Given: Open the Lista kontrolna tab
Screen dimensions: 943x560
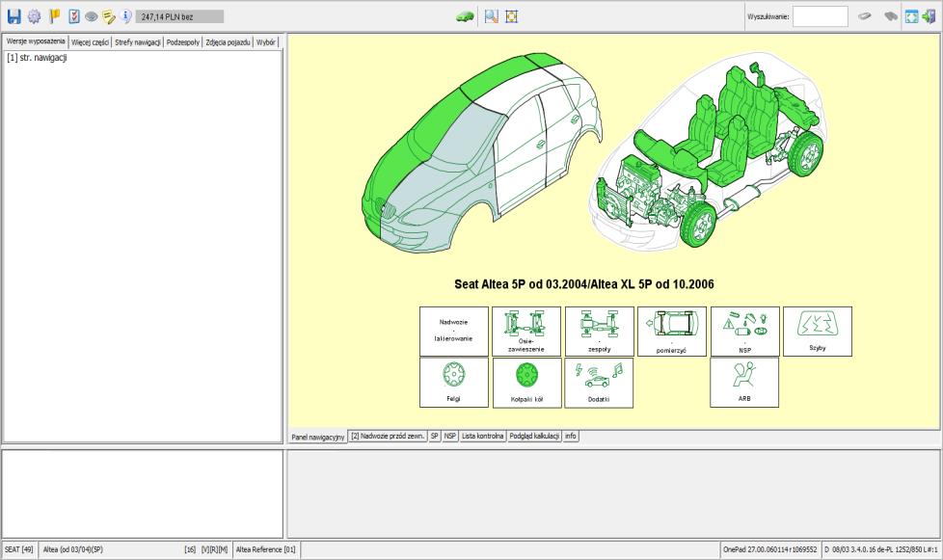Looking at the screenshot, I should pyautogui.click(x=482, y=437).
